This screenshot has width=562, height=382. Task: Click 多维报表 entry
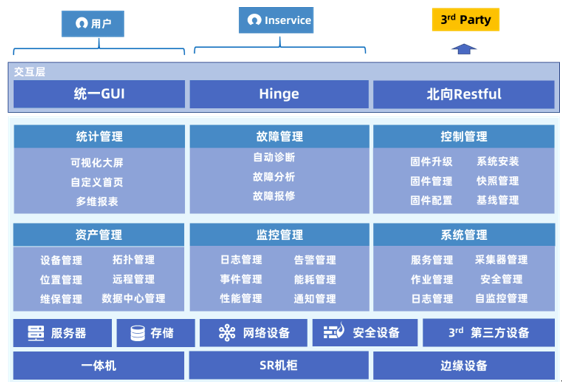[x=97, y=201]
